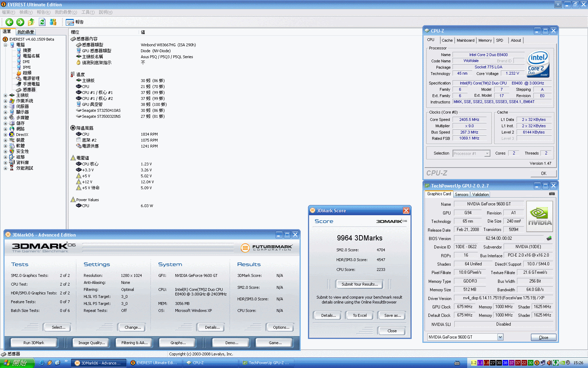Open the 檢視(V) menu
588x368 pixels.
[x=26, y=12]
